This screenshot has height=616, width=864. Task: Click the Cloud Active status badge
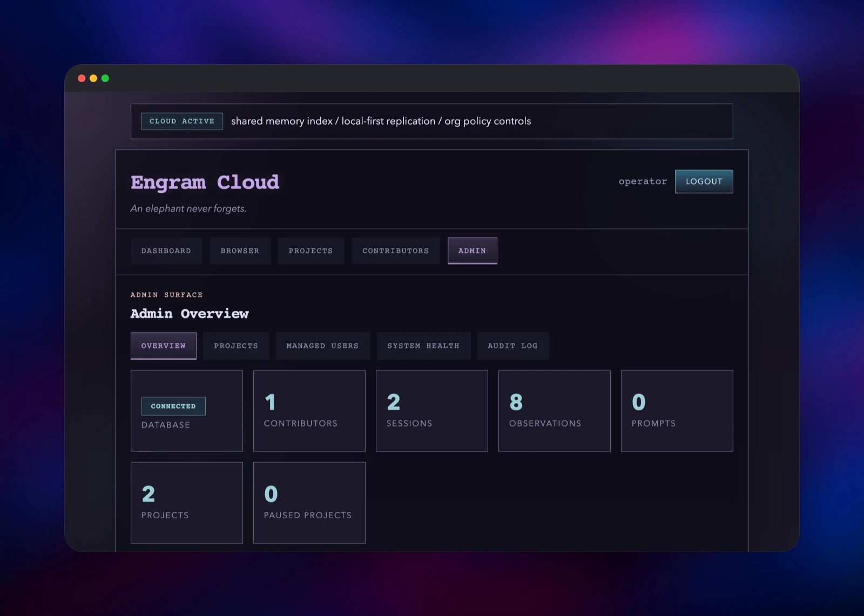tap(182, 121)
